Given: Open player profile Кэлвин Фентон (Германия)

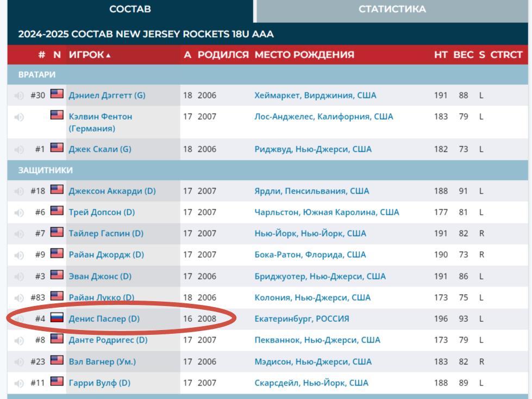Looking at the screenshot, I should click(101, 122).
